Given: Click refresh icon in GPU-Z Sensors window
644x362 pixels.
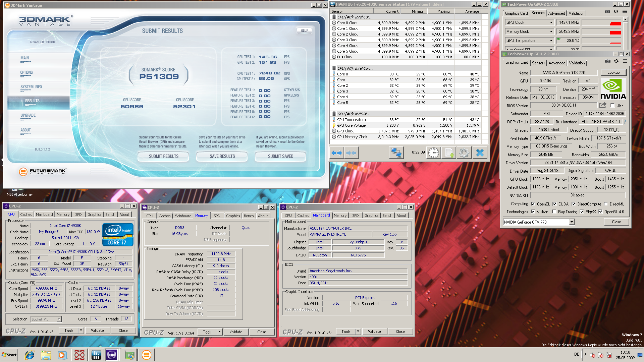Looking at the screenshot, I should click(616, 11).
